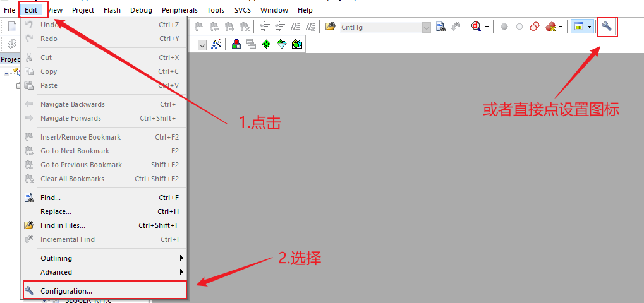This screenshot has width=644, height=303.
Task: Click the Uncomment selection toolbar icon
Action: [310, 27]
